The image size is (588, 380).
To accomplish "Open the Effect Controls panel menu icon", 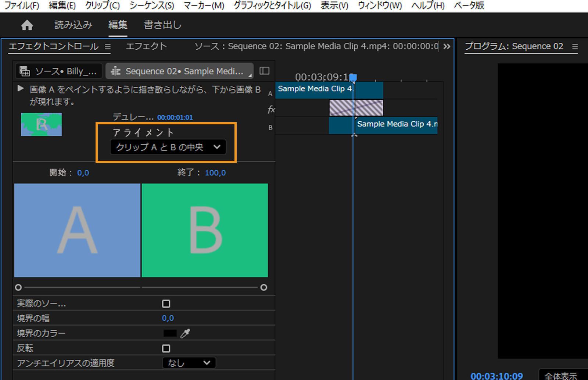I will click(x=108, y=47).
